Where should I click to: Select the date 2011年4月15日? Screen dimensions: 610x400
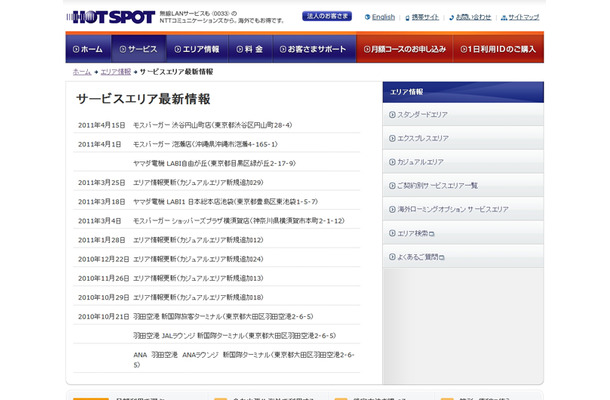point(102,125)
